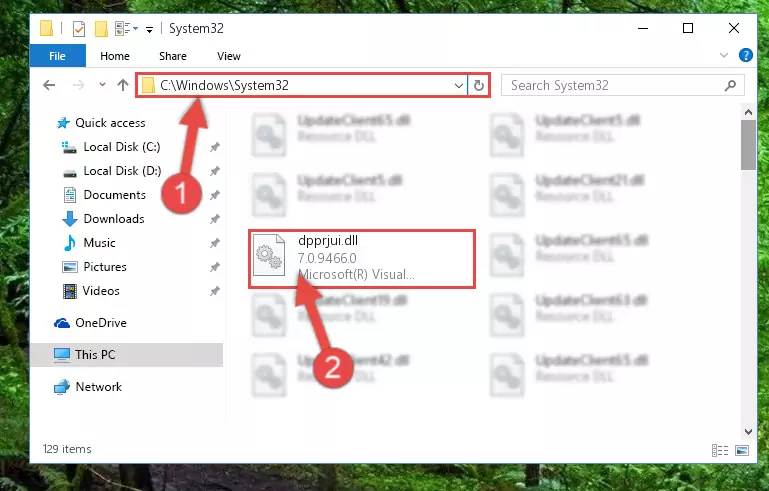Viewport: 769px width, 491px height.
Task: Click the '129 items' status text
Action: coord(67,449)
